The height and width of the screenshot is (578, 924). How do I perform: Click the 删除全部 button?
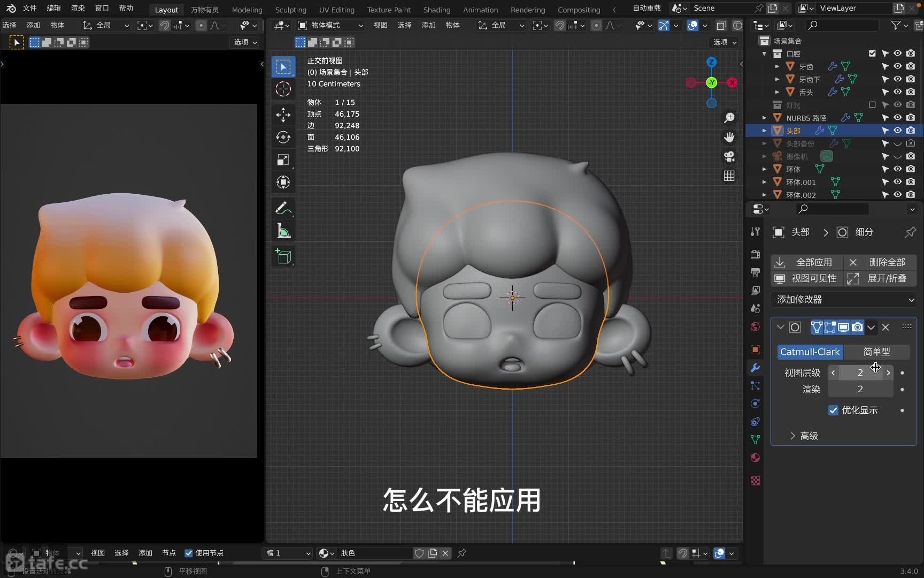coord(880,262)
